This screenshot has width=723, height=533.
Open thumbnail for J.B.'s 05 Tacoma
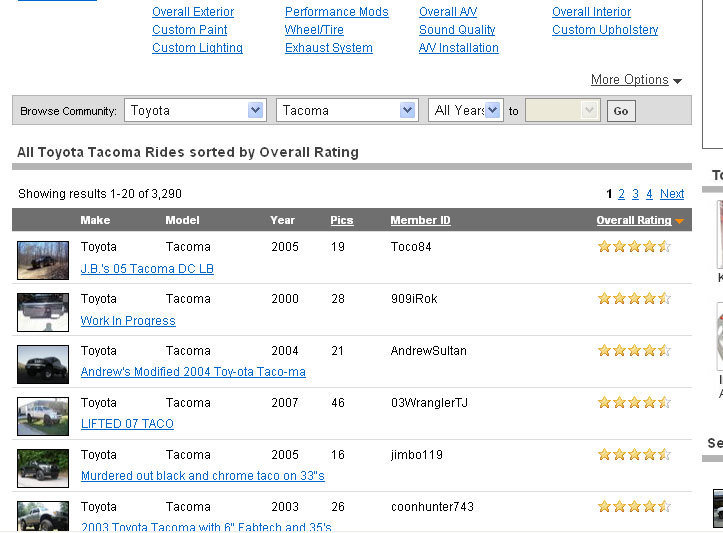pos(43,261)
